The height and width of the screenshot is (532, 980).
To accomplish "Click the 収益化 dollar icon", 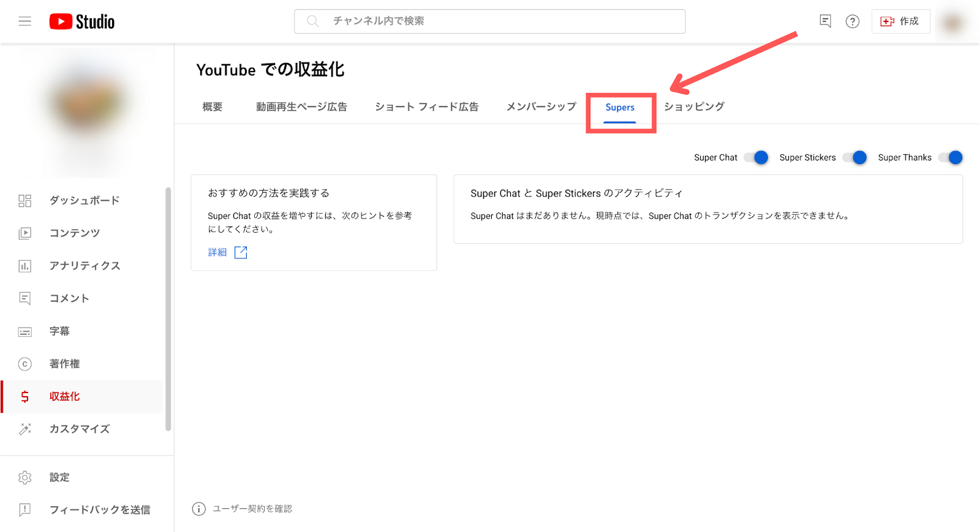I will tap(25, 397).
